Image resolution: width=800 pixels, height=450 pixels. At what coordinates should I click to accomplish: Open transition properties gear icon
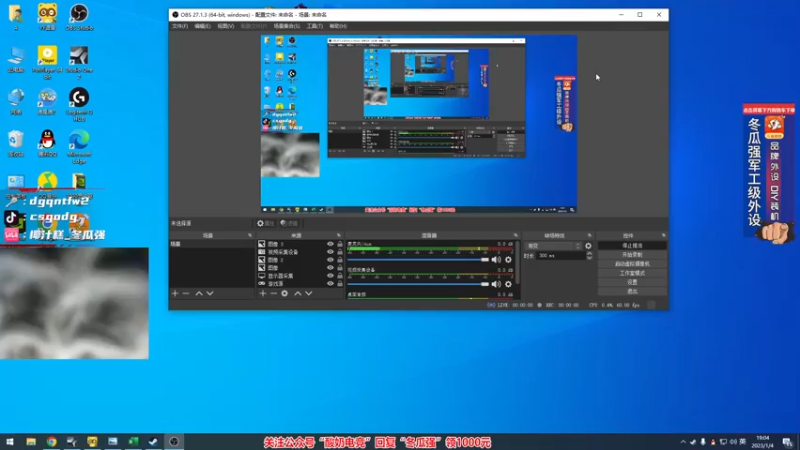click(588, 246)
